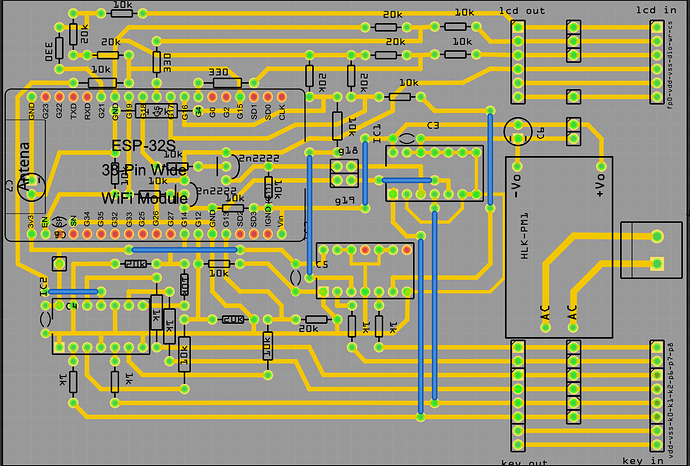Image resolution: width=690 pixels, height=466 pixels.
Task: Select the 2x2 pin header below "g18"
Action: (x=345, y=173)
